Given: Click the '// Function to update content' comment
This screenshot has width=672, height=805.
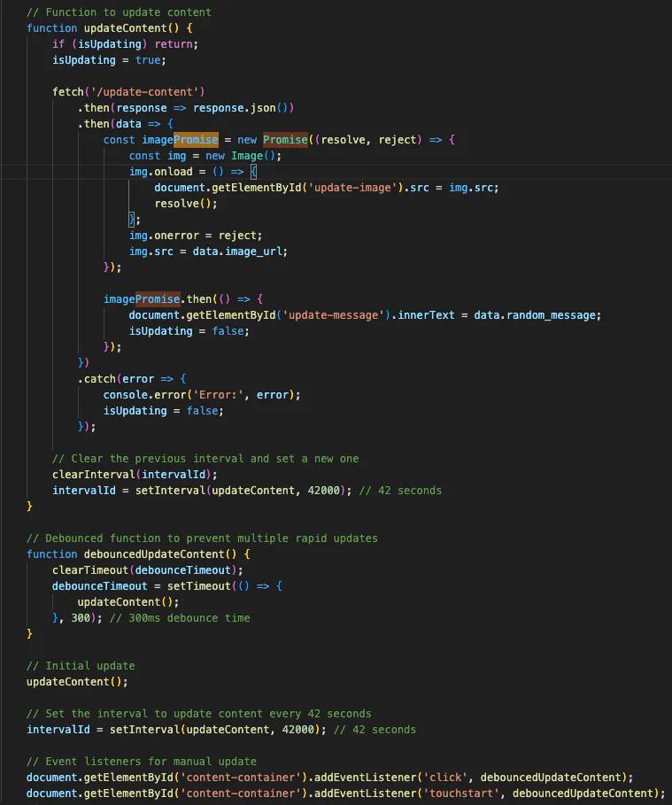Looking at the screenshot, I should (x=119, y=12).
